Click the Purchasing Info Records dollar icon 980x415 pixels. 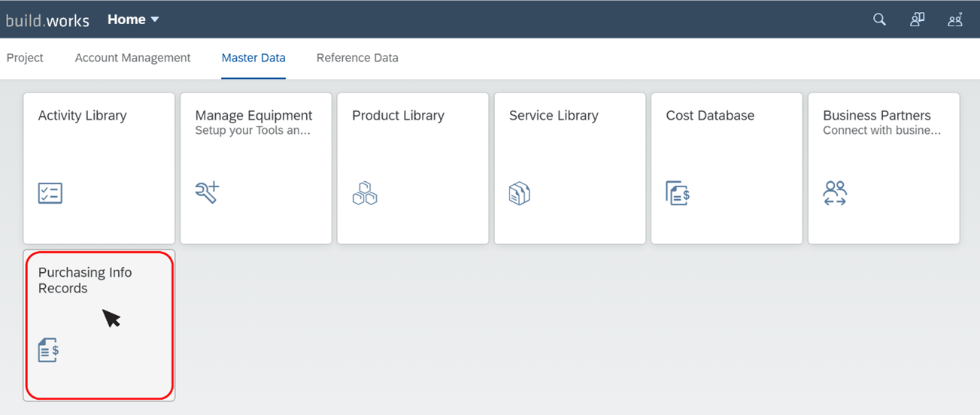tap(49, 350)
